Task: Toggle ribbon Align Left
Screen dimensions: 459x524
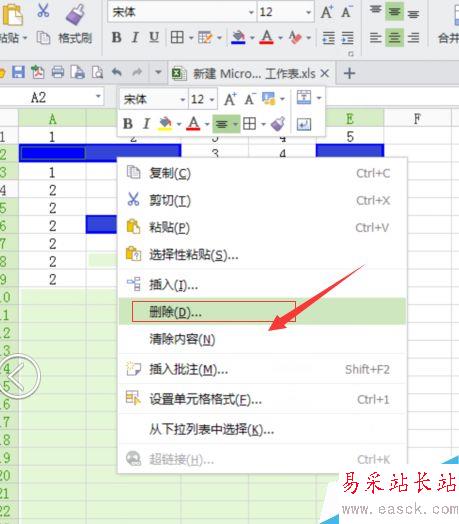Action: (x=375, y=37)
